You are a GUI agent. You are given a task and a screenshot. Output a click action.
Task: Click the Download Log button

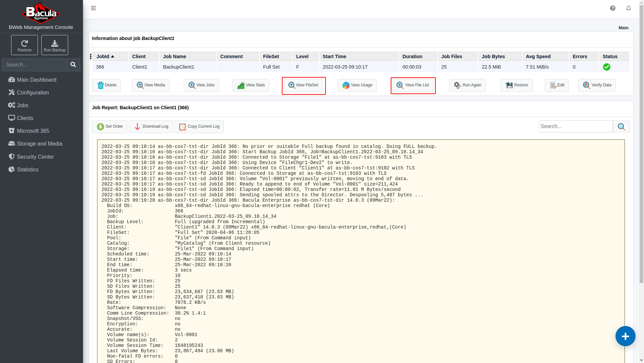pos(151,127)
